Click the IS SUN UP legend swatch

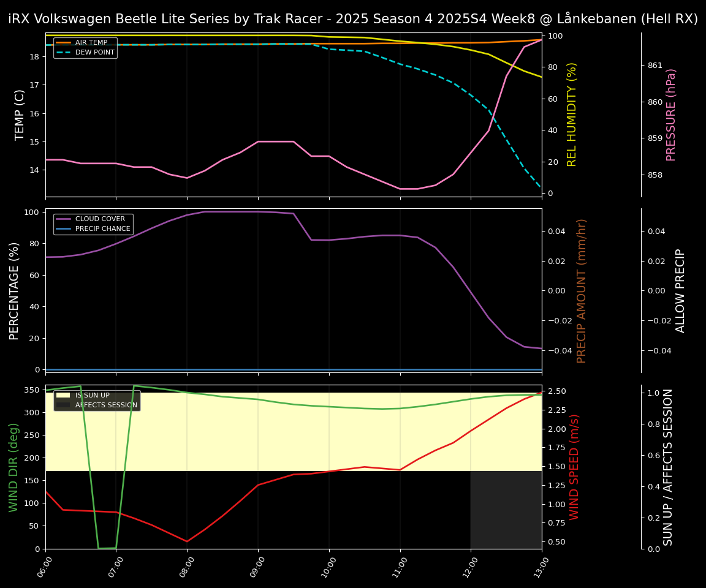click(64, 396)
